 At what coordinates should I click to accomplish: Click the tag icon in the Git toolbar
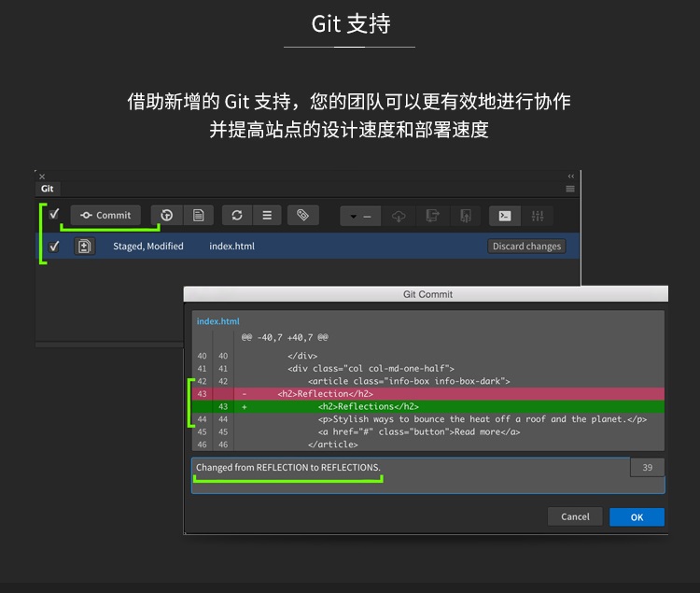point(303,215)
